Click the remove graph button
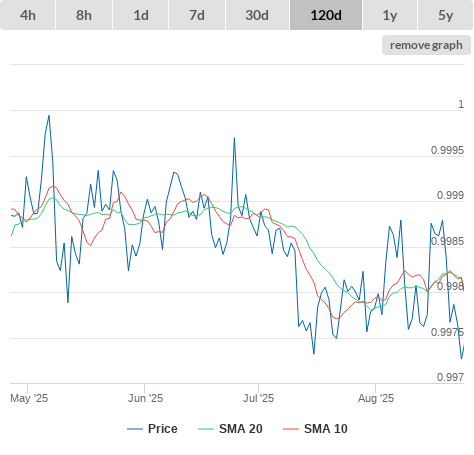The width and height of the screenshot is (474, 455). coord(426,45)
